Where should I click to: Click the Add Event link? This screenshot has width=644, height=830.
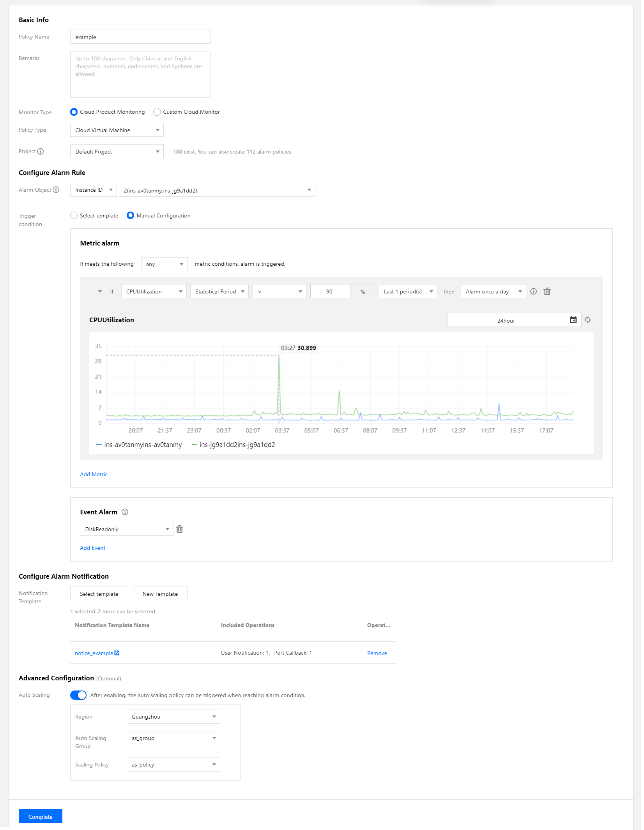[x=93, y=548]
